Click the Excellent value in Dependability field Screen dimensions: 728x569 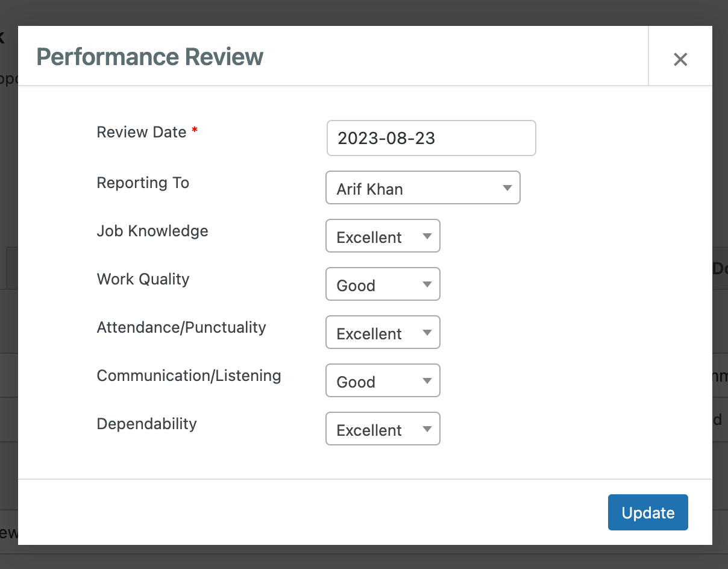click(368, 429)
